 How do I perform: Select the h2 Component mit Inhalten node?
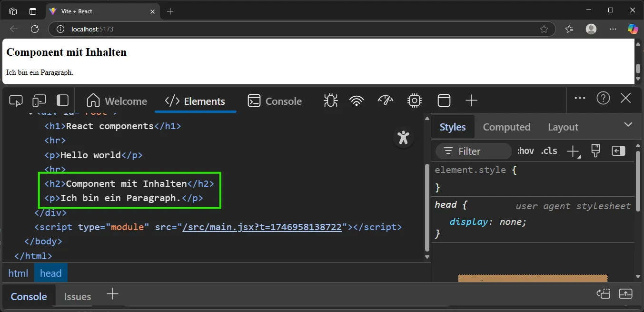pyautogui.click(x=129, y=183)
